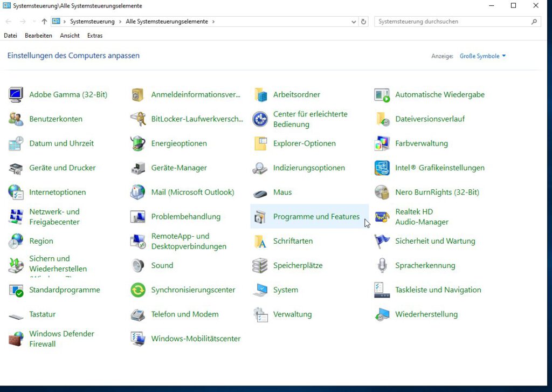Click the back navigation arrow
The image size is (552, 392).
tap(9, 22)
